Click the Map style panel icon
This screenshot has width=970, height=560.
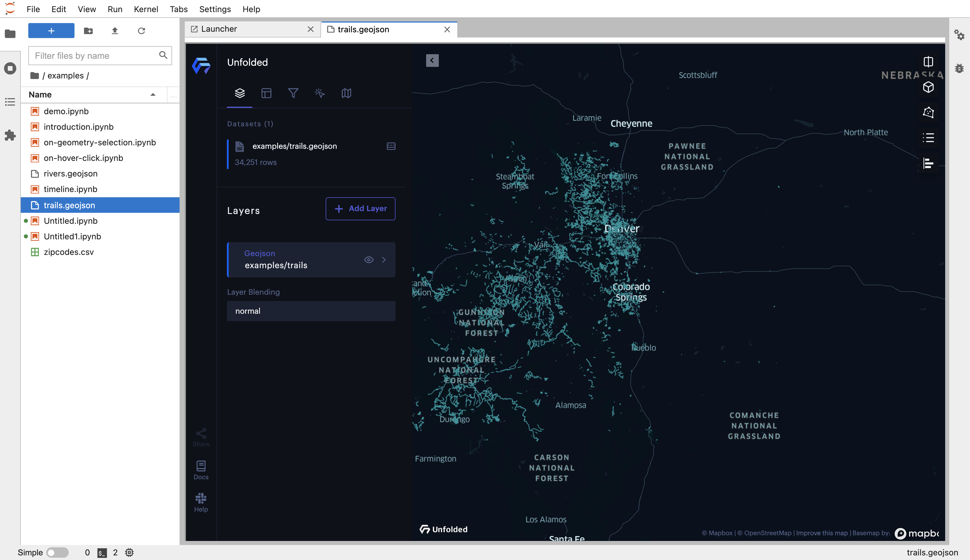348,93
